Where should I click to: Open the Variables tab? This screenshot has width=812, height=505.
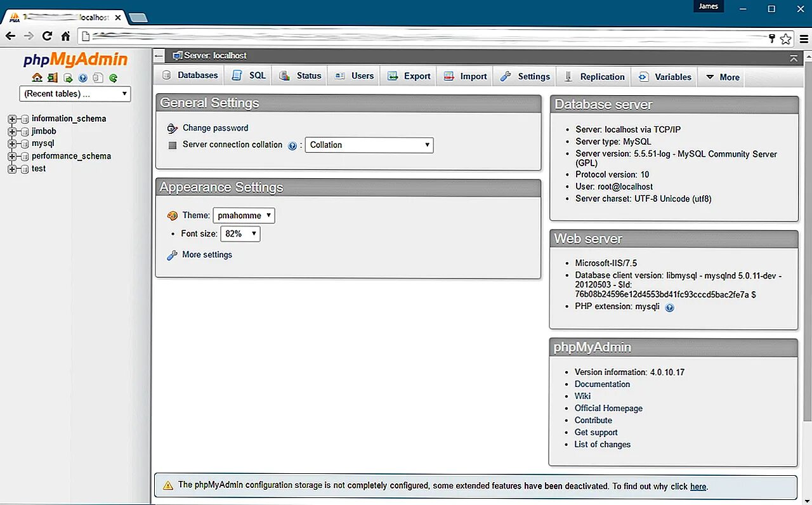pos(665,77)
